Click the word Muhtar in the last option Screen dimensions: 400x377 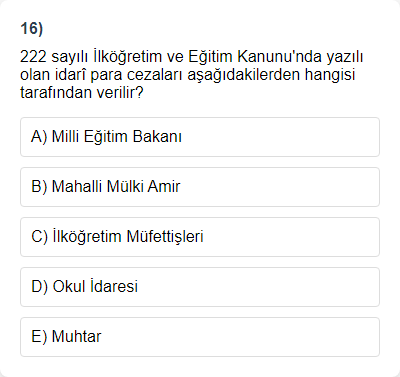coord(76,337)
